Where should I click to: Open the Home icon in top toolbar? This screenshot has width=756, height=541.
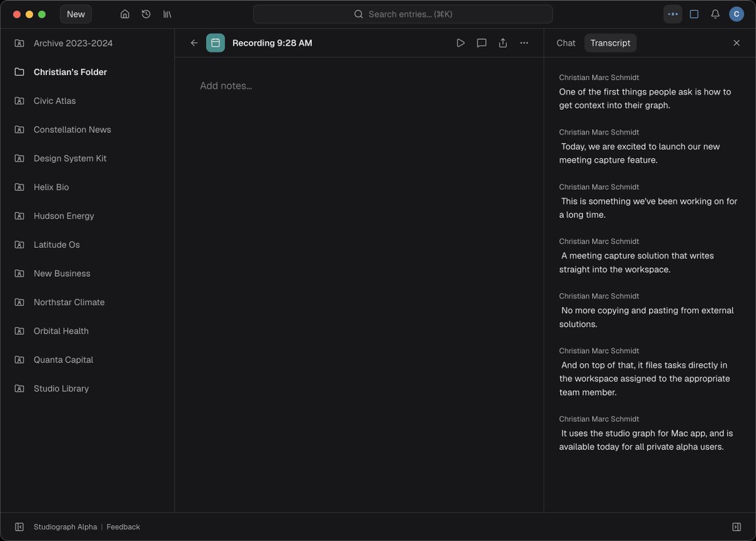125,14
